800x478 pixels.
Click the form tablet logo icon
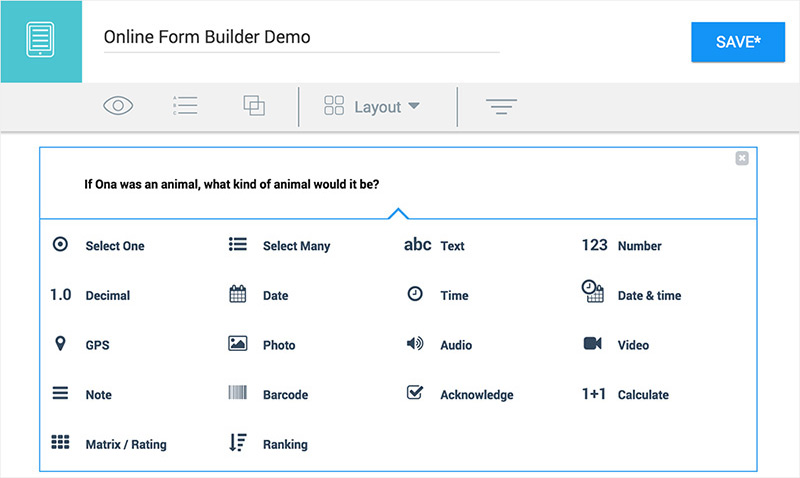[x=41, y=40]
